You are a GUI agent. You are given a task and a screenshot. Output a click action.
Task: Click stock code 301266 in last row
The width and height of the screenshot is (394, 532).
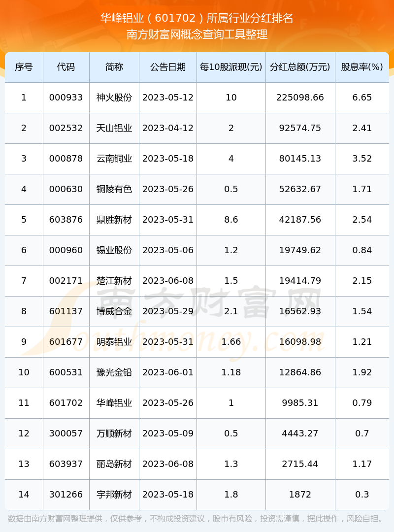click(x=66, y=495)
